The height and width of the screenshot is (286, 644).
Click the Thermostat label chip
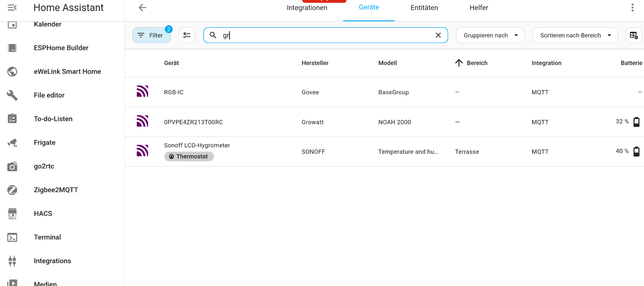(189, 157)
